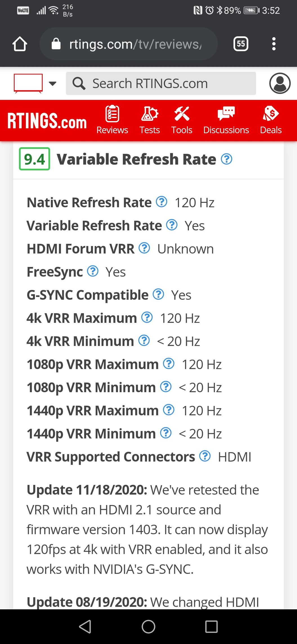Tap the browser address bar URL
The width and height of the screenshot is (297, 644).
point(135,44)
